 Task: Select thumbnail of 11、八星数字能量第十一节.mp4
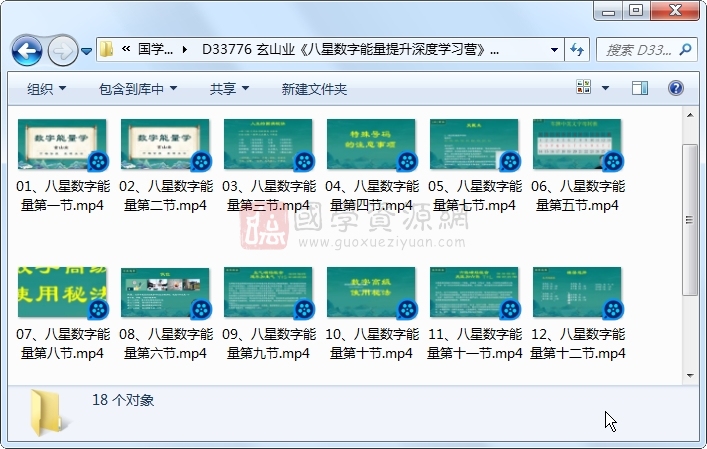tap(474, 292)
